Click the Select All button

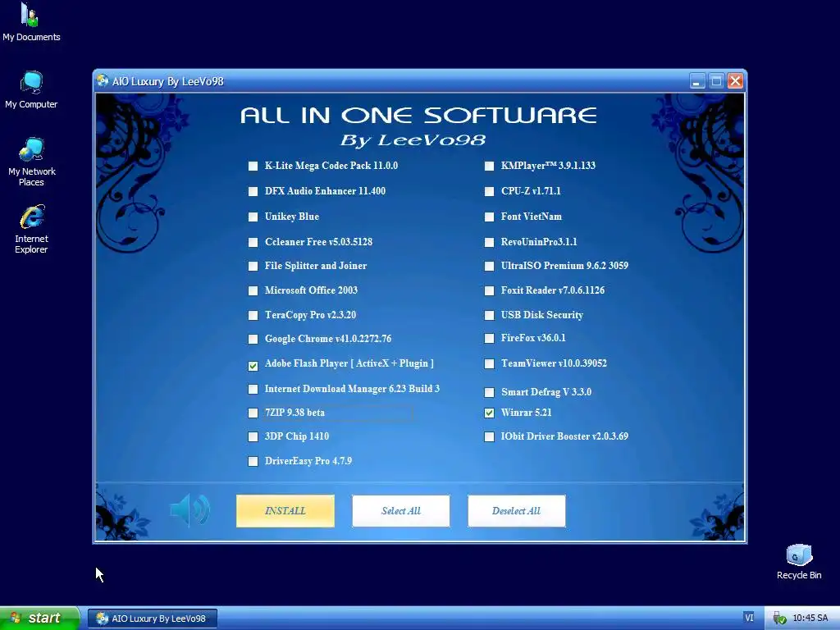[400, 510]
